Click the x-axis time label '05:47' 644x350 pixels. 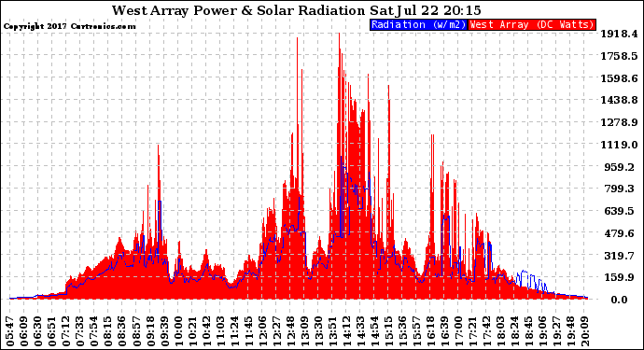click(10, 331)
